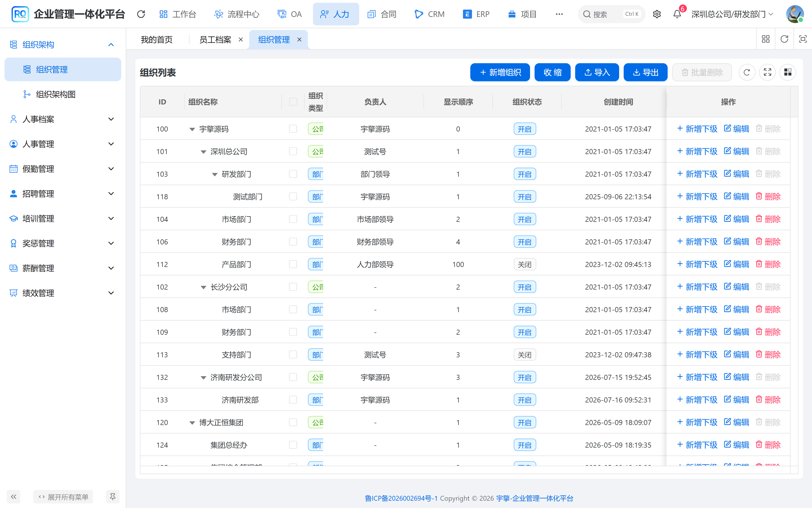Click the 新增组织 button

click(x=500, y=72)
